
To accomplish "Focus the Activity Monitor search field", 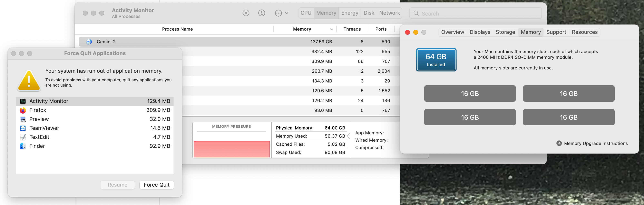I will [475, 13].
